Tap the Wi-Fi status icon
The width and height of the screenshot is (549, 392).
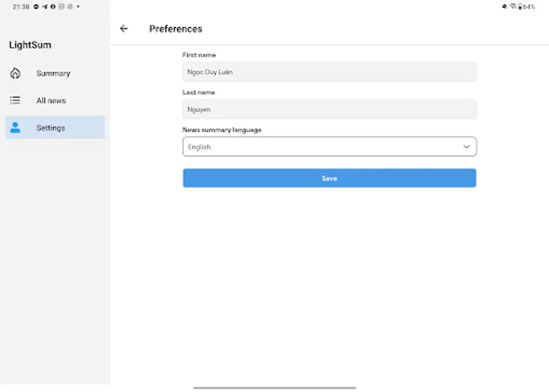pos(513,7)
